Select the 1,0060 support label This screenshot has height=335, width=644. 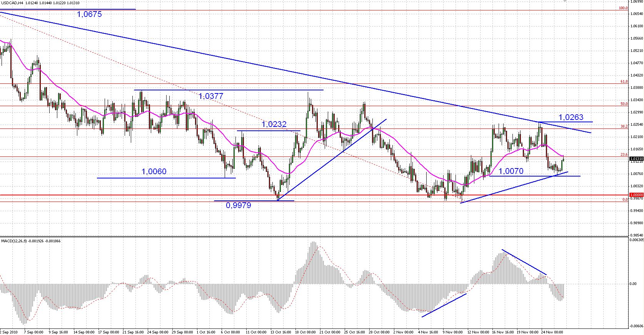click(154, 172)
